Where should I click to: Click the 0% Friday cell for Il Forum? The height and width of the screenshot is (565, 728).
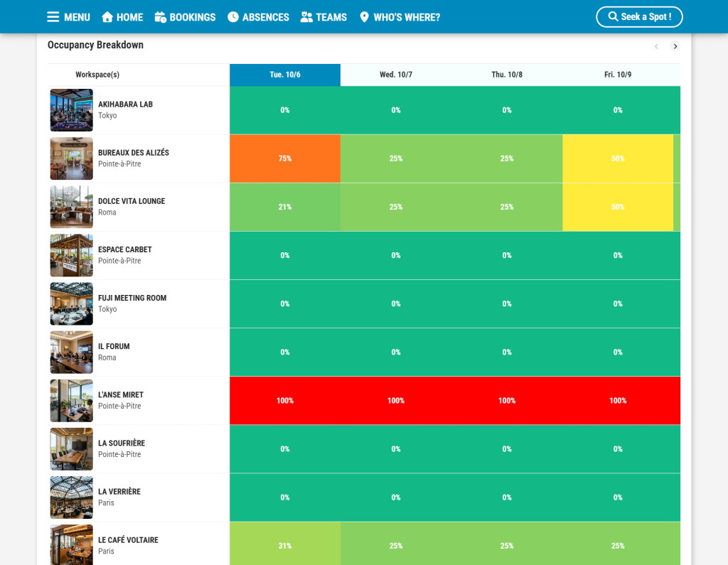[x=618, y=353]
